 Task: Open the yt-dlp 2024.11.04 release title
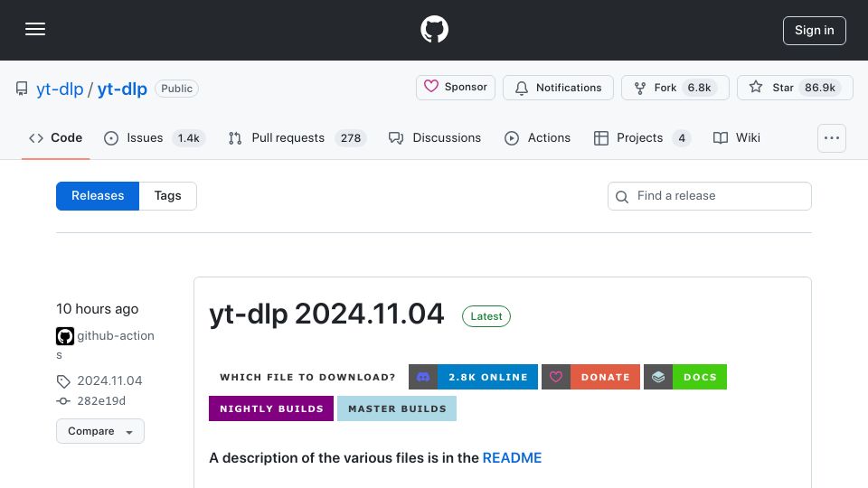pos(326,314)
